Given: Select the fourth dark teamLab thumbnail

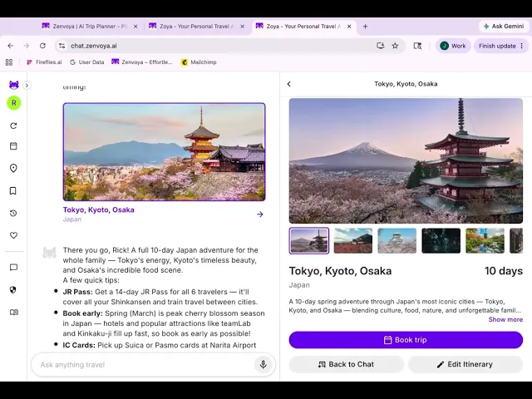Looking at the screenshot, I should [x=441, y=240].
